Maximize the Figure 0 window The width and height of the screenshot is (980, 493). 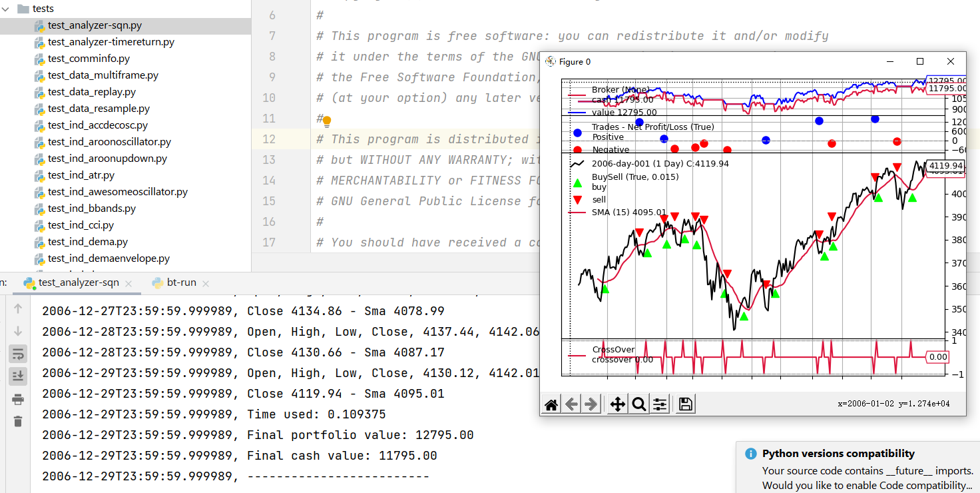[920, 61]
